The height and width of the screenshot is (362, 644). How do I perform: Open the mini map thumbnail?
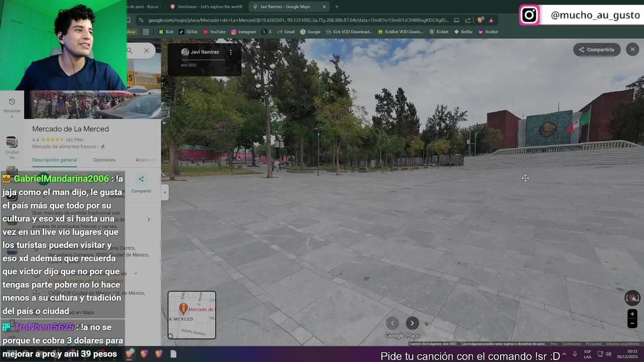pyautogui.click(x=192, y=315)
